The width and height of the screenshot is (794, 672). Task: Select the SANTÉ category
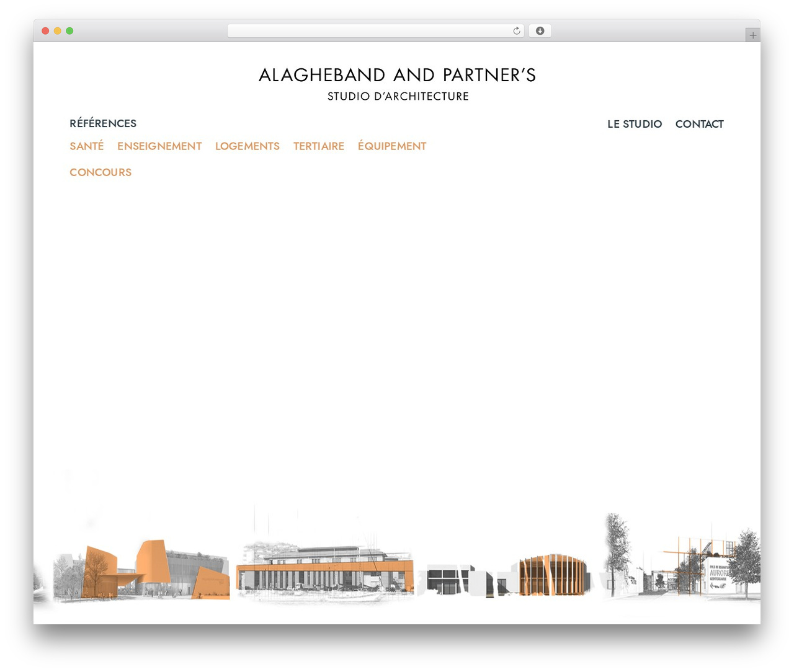(87, 146)
